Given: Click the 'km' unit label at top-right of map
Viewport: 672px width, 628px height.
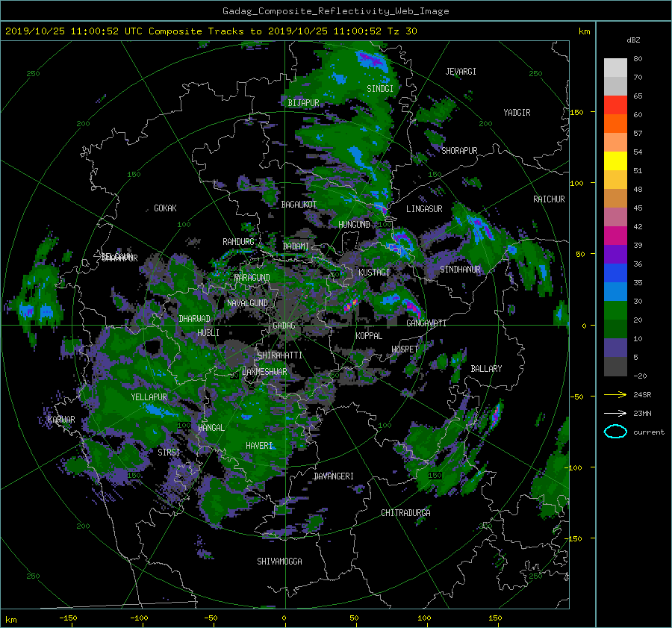Looking at the screenshot, I should (584, 31).
